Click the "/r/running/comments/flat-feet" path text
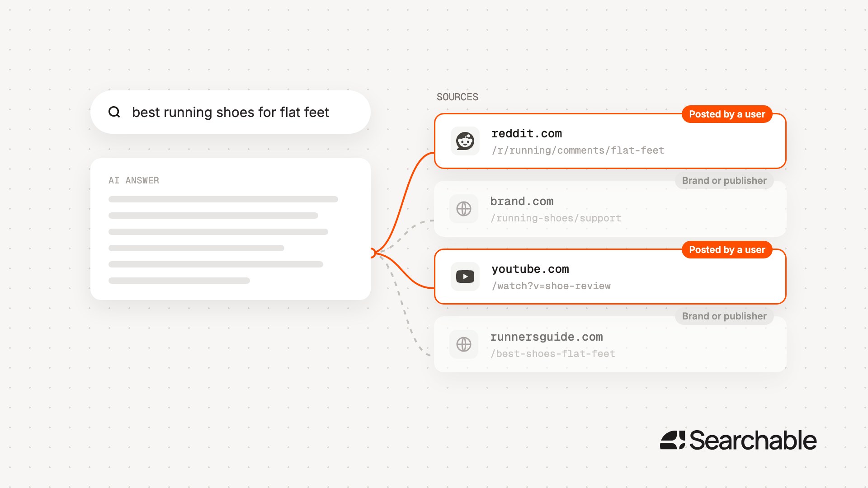This screenshot has width=868, height=488. pos(578,150)
